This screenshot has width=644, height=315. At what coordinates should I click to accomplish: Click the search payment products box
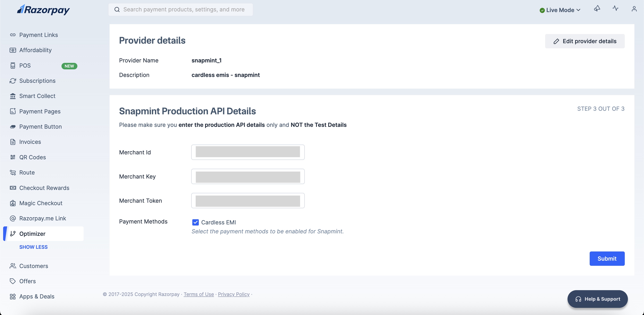[x=180, y=9]
